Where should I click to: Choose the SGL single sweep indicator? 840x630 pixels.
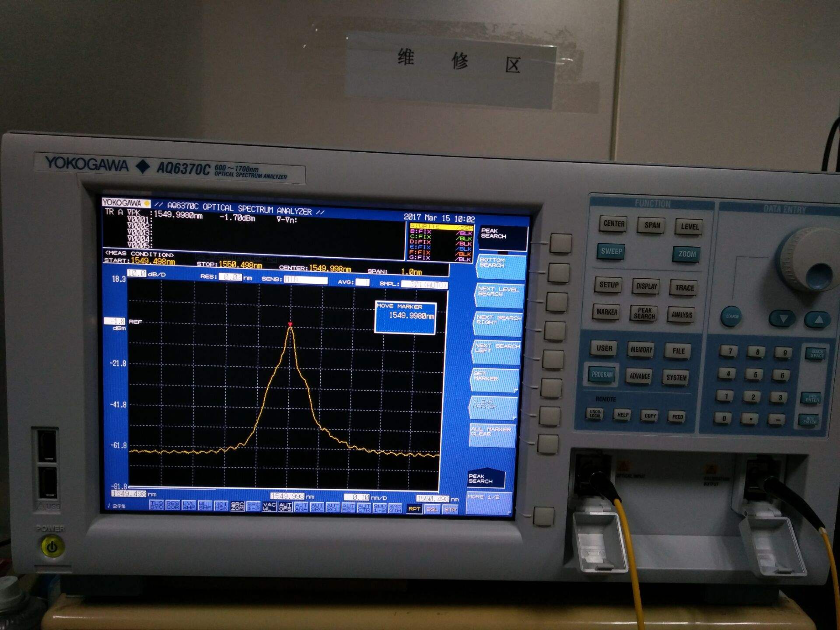(432, 509)
